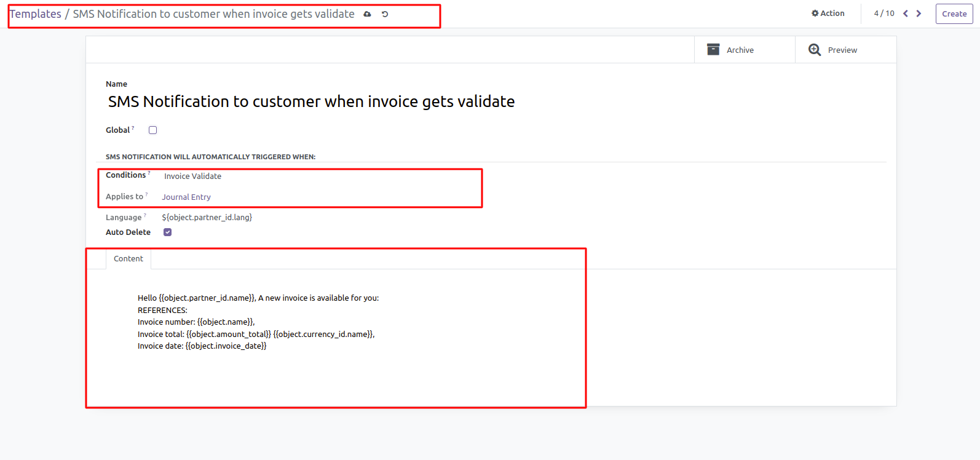Select the Content tab

click(x=128, y=259)
